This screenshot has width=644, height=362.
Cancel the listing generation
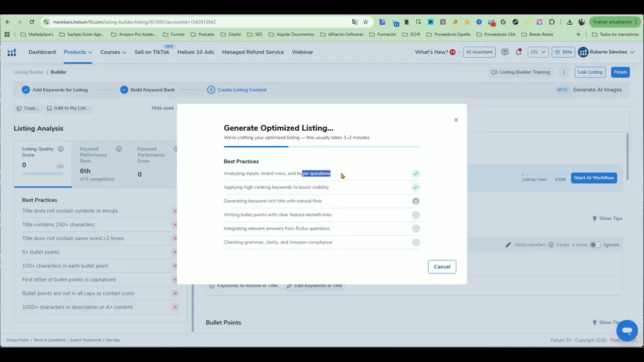coord(442,266)
